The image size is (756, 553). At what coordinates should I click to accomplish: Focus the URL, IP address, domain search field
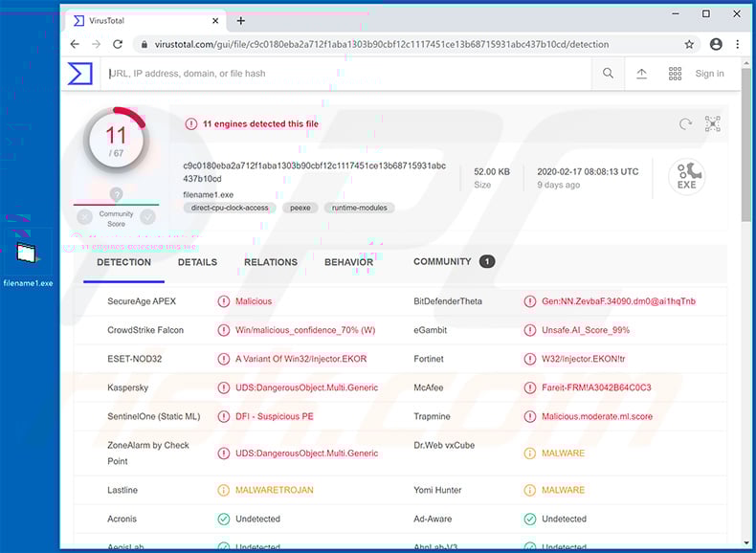pos(345,74)
